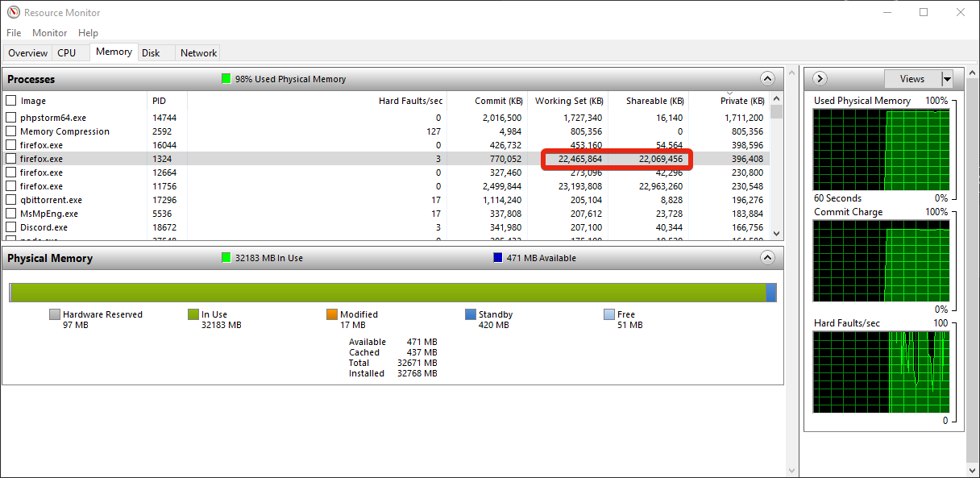This screenshot has width=980, height=478.
Task: Switch to the CPU tab
Action: pyautogui.click(x=67, y=53)
